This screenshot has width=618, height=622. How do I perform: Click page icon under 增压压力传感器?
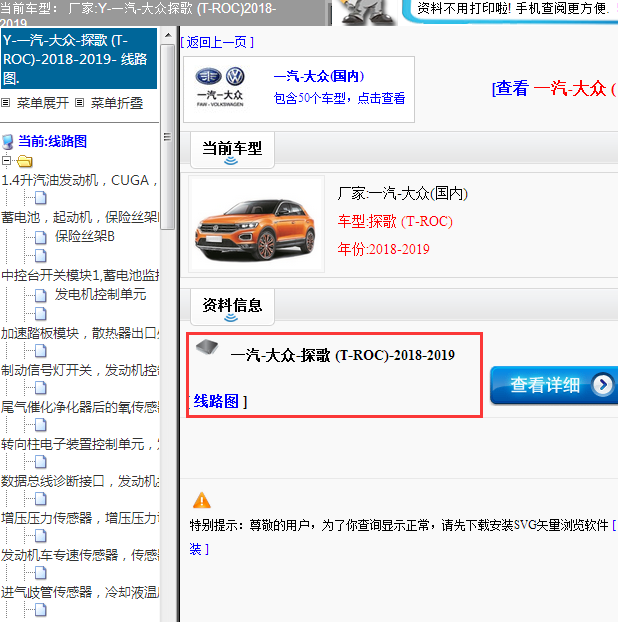click(x=40, y=536)
